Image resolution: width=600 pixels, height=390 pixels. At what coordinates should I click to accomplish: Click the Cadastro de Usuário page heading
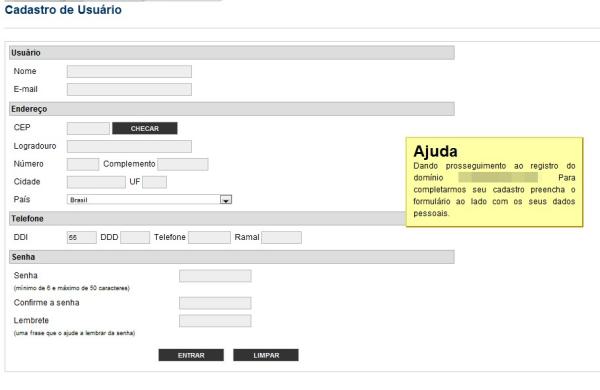pos(63,10)
